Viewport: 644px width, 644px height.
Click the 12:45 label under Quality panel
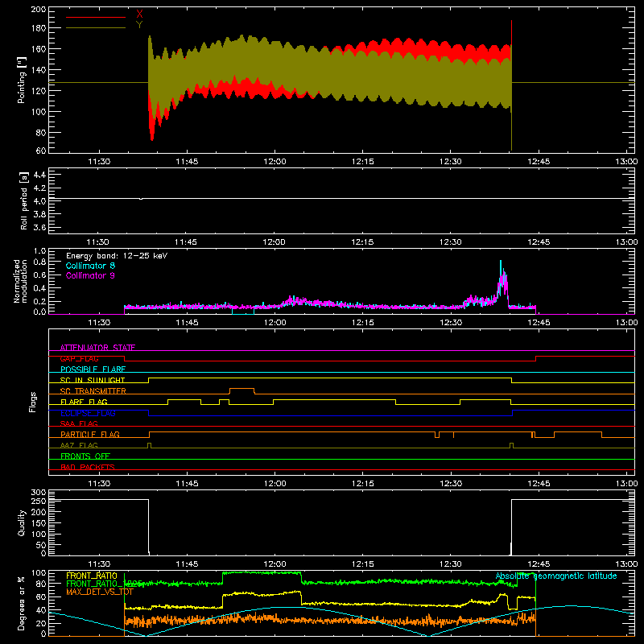coord(539,564)
